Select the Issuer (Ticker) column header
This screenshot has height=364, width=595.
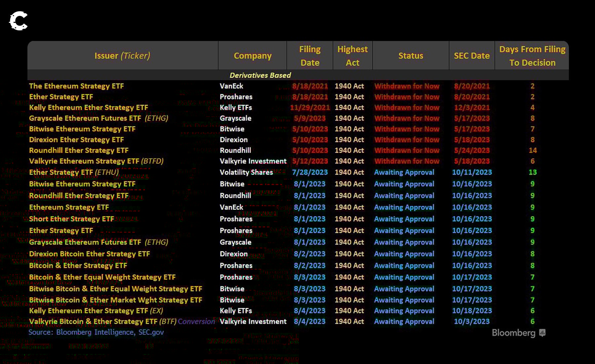coord(122,55)
